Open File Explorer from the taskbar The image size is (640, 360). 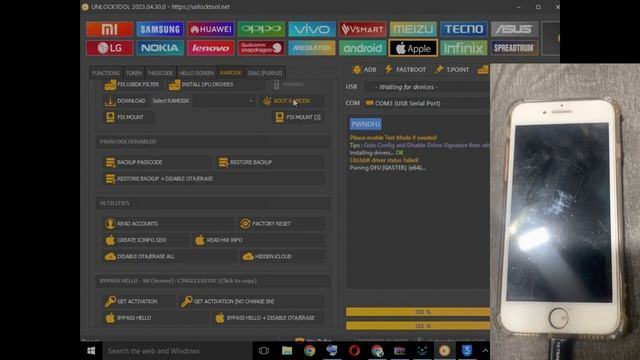(287, 351)
